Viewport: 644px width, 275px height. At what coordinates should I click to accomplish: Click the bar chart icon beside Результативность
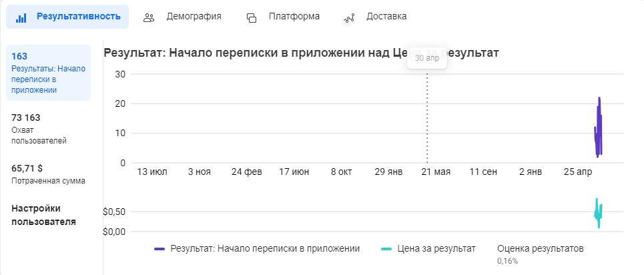tap(21, 17)
